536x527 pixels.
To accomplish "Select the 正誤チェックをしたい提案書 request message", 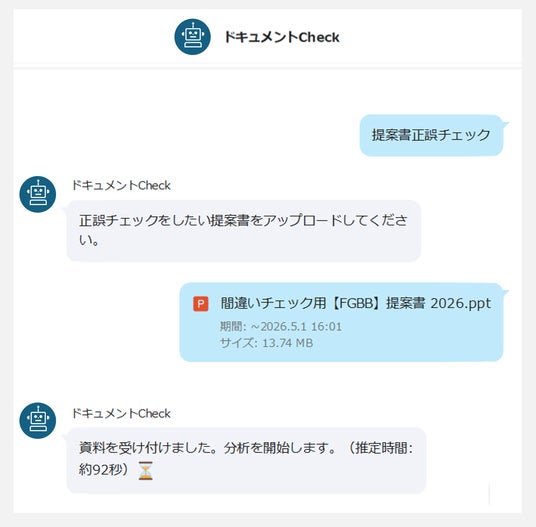I will point(244,231).
